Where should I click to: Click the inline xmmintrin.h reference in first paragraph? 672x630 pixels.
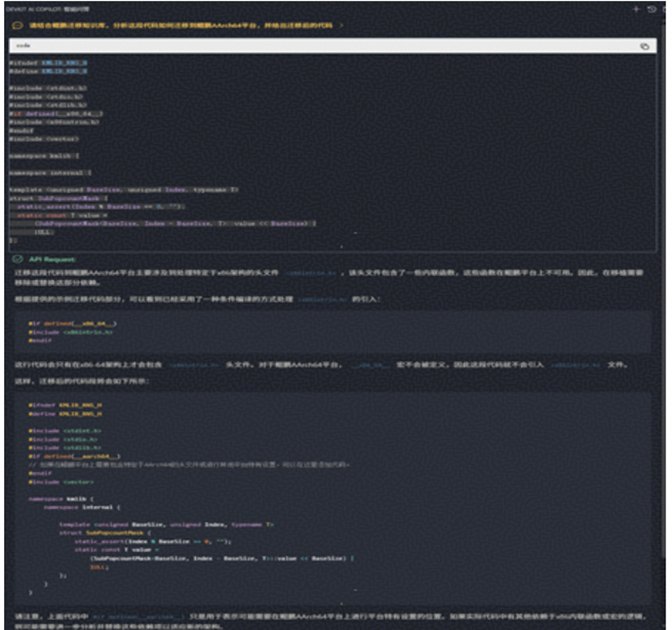point(311,275)
